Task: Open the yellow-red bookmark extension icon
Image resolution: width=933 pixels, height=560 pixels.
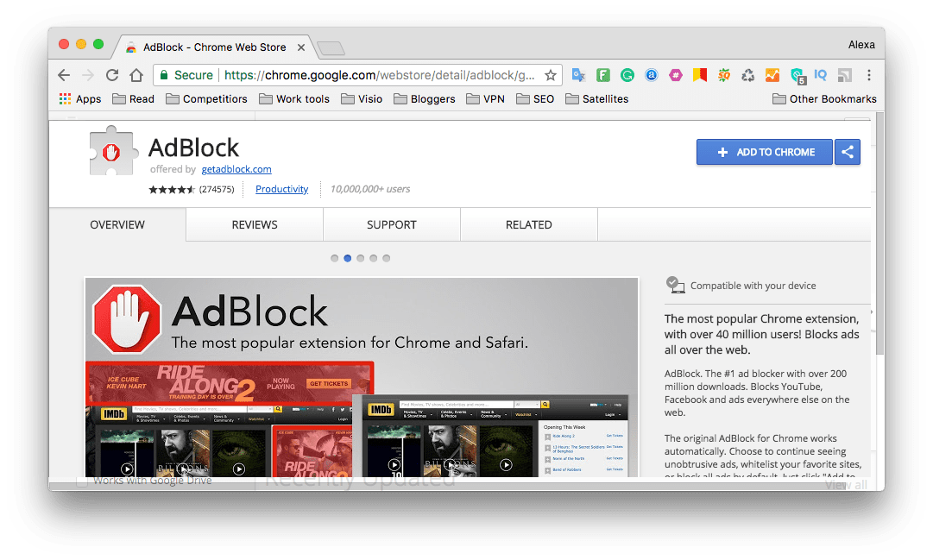Action: click(x=700, y=75)
